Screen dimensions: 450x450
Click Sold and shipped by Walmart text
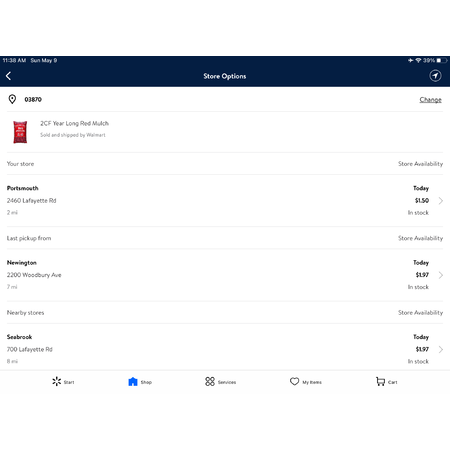73,135
